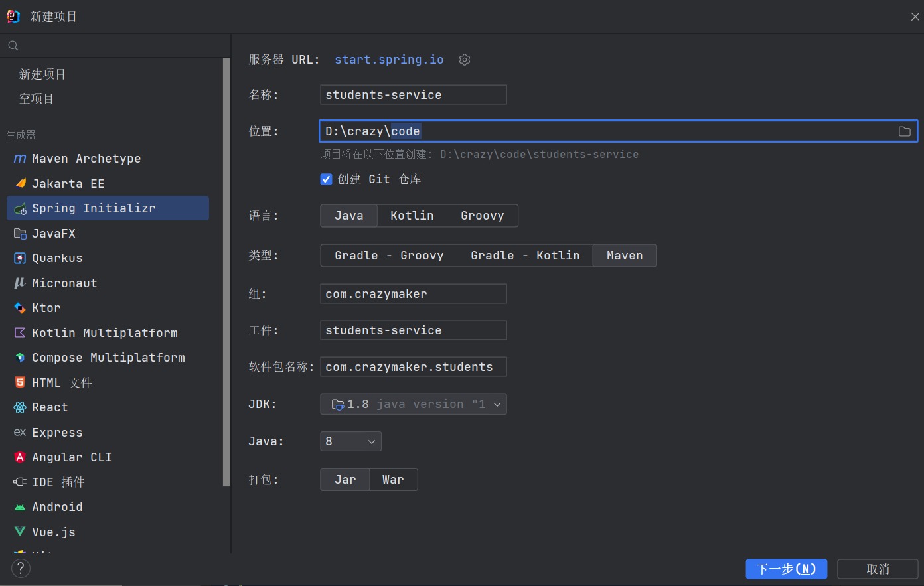This screenshot has width=924, height=586.
Task: Choose Maven build type
Action: (x=625, y=256)
